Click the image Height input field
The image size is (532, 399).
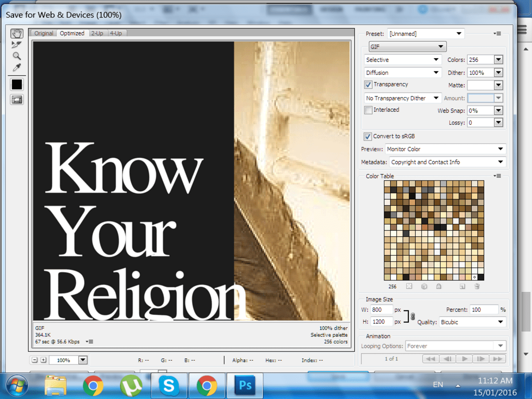pyautogui.click(x=382, y=322)
